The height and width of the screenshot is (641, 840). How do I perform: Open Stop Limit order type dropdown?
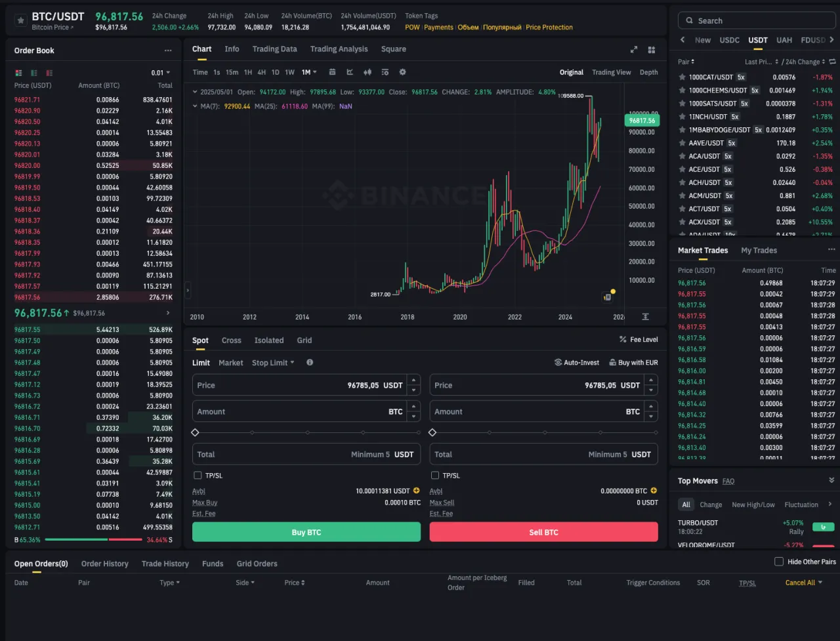click(273, 363)
